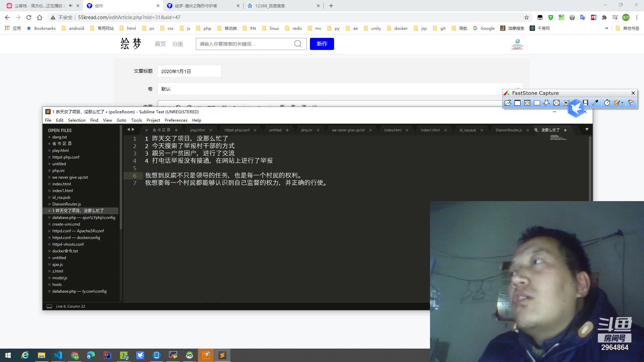Screen dimensions: 644x362
Task: Click the user avatar on 绘梦 header
Action: (x=517, y=44)
